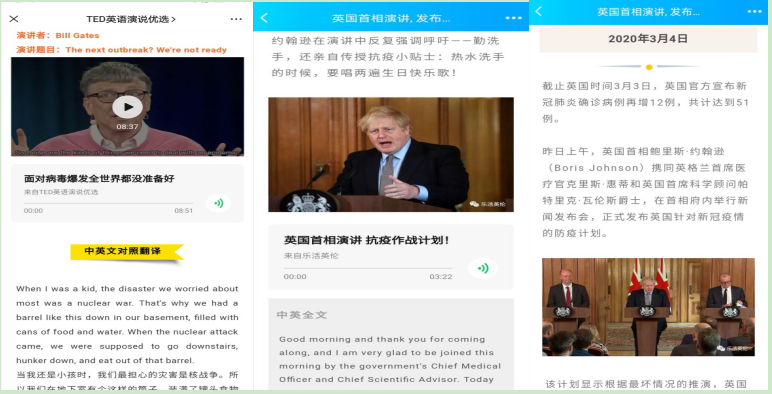Play the Bill Gates video
772x394 pixels.
pos(128,107)
